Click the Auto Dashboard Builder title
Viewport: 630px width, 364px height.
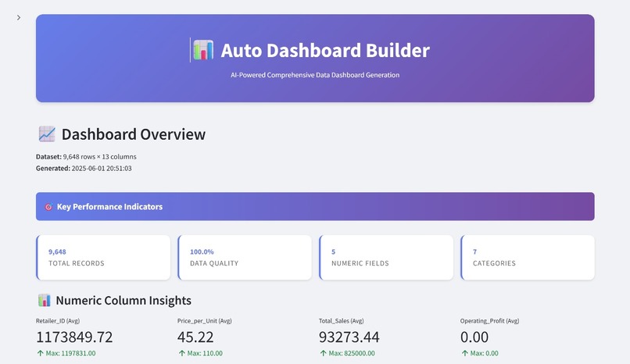tap(325, 51)
